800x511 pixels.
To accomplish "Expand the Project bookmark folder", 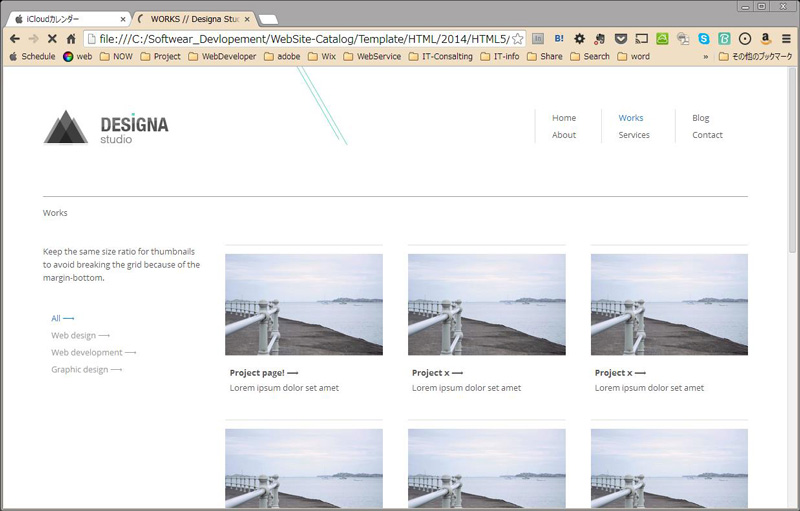I will (x=161, y=57).
